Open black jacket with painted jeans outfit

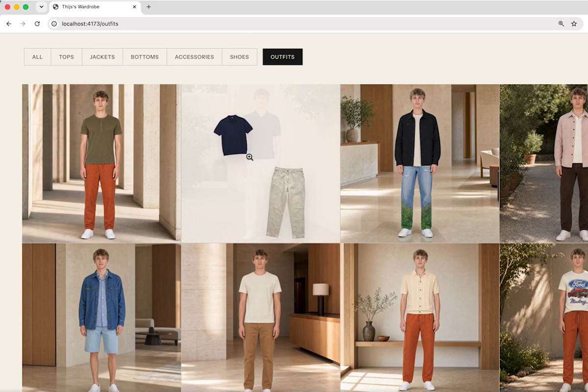click(420, 164)
